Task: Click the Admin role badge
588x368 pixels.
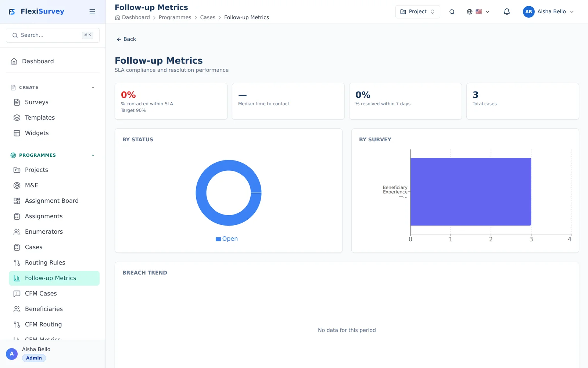Action: [34, 358]
